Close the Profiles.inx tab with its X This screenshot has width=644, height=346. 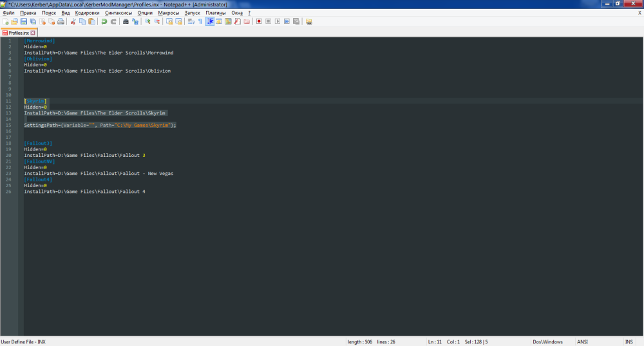click(x=33, y=33)
